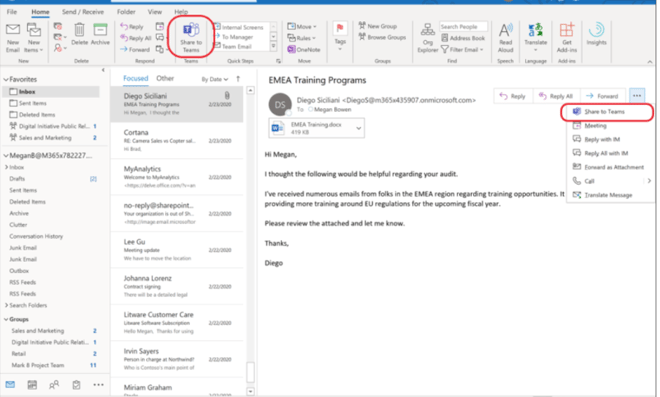
Task: Choose Reply with IM in the menu
Action: click(609, 139)
